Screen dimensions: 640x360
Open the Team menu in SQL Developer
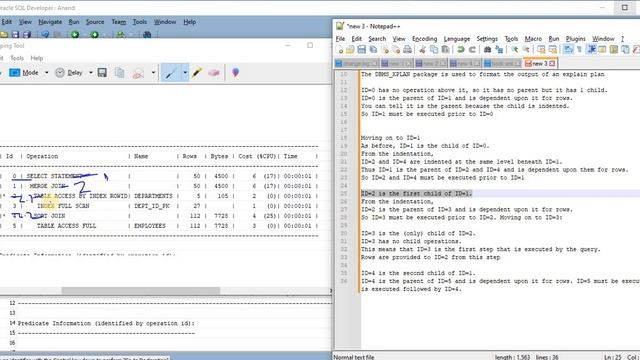pos(119,22)
